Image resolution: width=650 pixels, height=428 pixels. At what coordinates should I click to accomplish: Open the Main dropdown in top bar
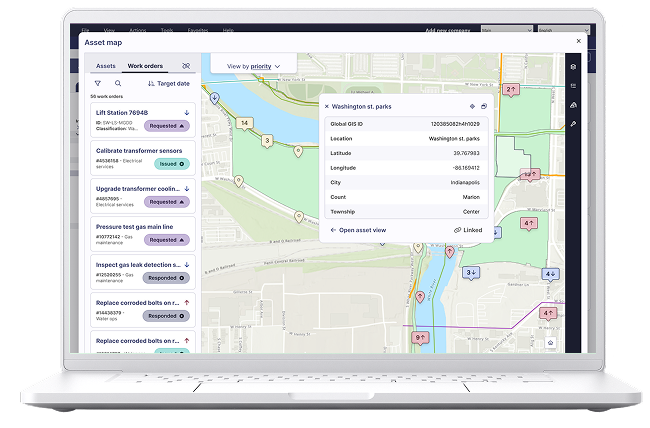click(507, 29)
